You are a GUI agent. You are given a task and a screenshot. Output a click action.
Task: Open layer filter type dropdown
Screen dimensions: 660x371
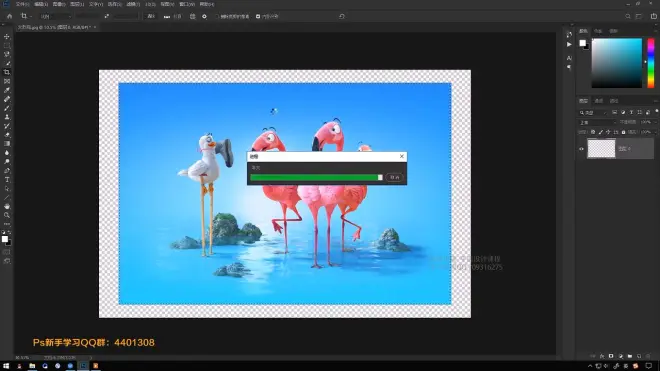click(593, 112)
